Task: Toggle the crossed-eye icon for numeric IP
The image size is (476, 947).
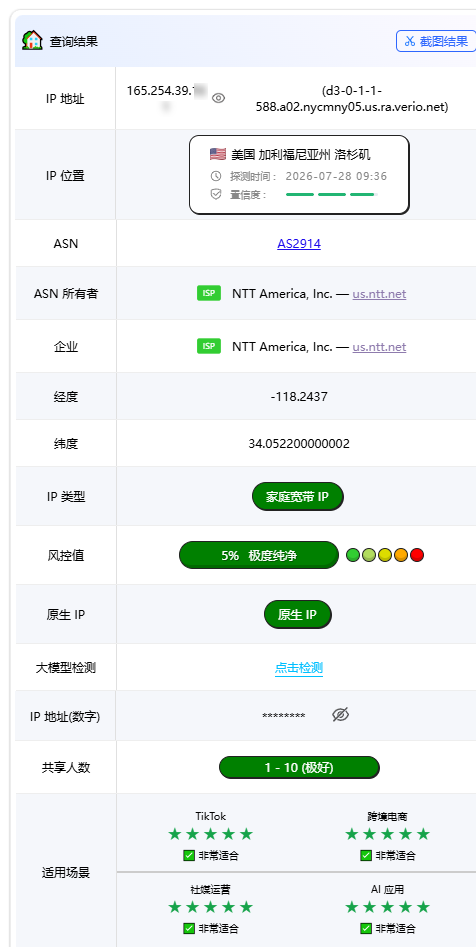Action: 341,715
